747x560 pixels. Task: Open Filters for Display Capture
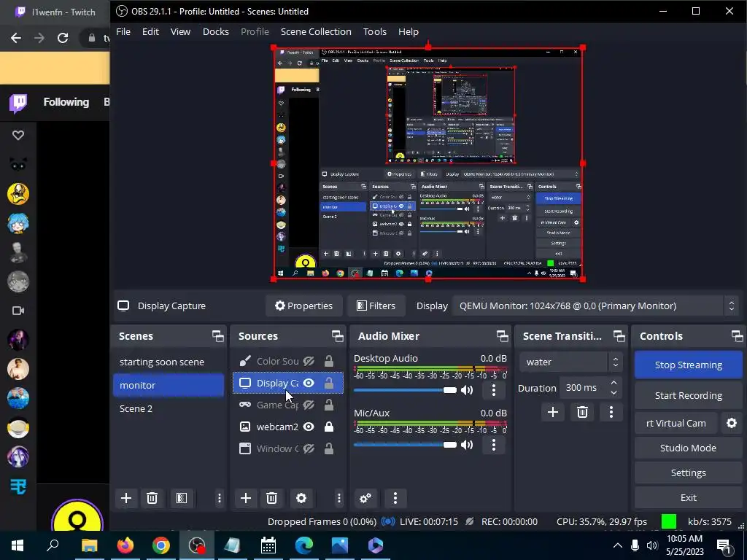376,306
